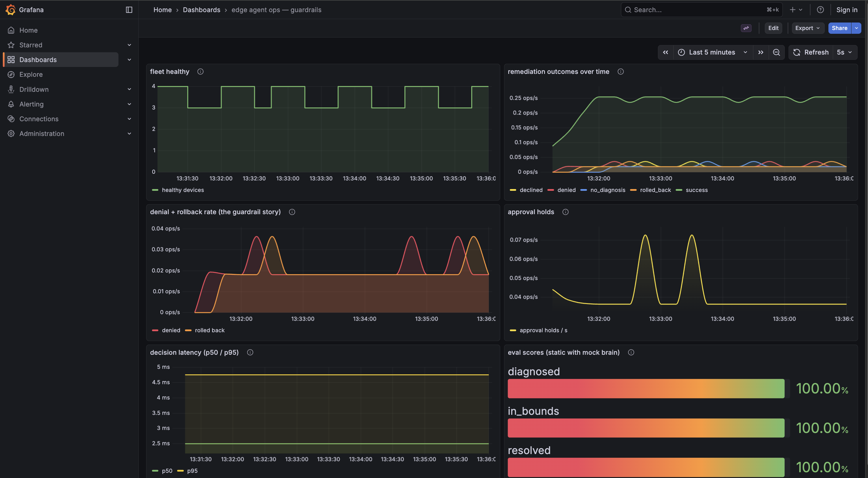Toggle the sidebar dock menu icon
This screenshot has height=478, width=868.
129,10
